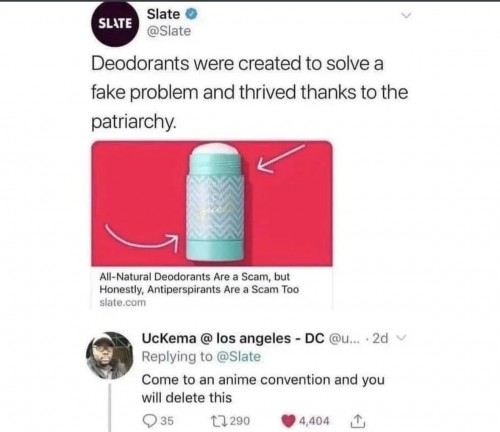
Task: Expand the chevron menu on UcKema's reply
Action: coord(402,338)
